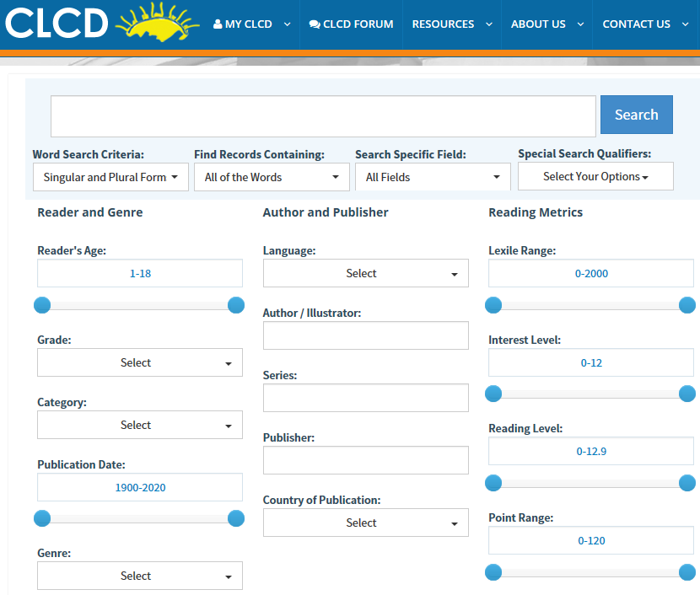
Task: Click the CLCD logo
Action: [56, 24]
